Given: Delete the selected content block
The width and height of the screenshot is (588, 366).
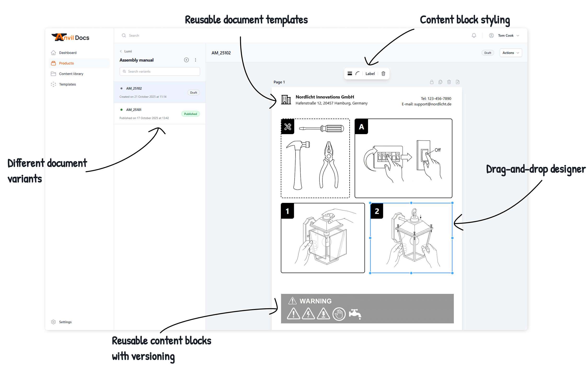Looking at the screenshot, I should point(383,73).
